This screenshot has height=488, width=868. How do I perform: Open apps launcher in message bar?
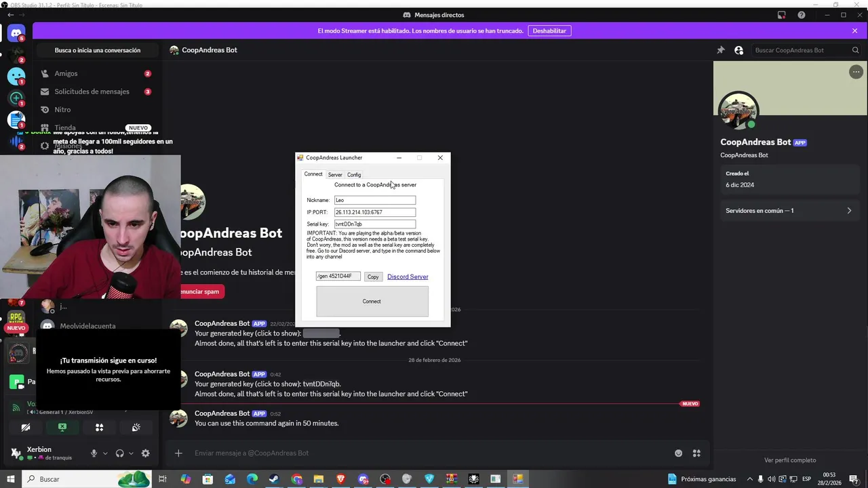click(696, 453)
